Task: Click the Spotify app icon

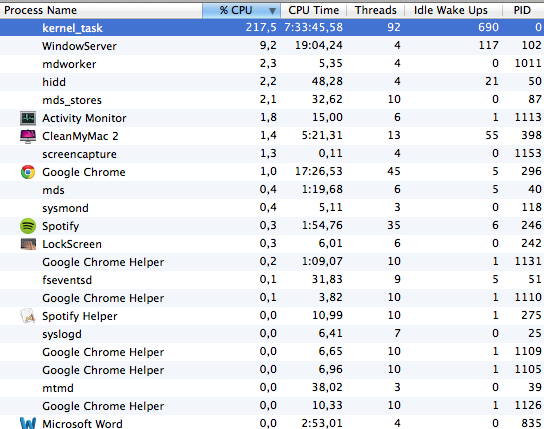Action: [x=28, y=226]
